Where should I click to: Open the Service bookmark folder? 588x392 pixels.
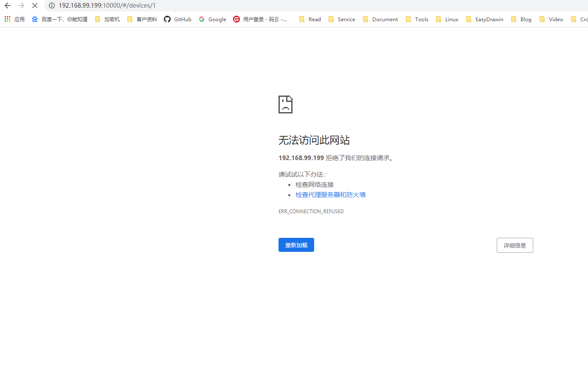coord(342,19)
